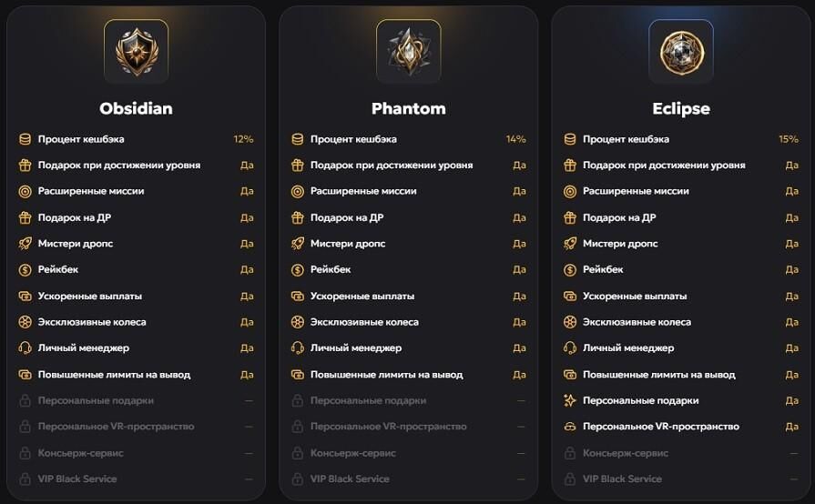
Task: Click the Phantom crystal badge icon
Action: (409, 51)
